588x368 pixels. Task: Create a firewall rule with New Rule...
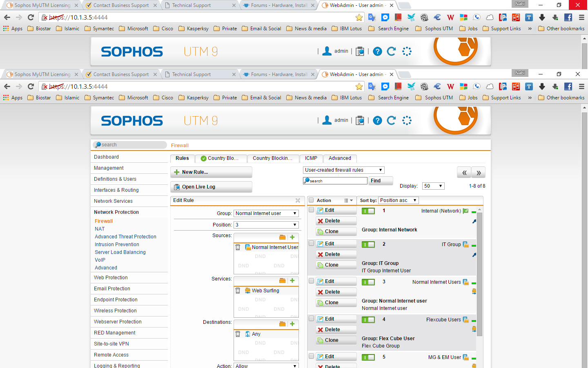[211, 172]
